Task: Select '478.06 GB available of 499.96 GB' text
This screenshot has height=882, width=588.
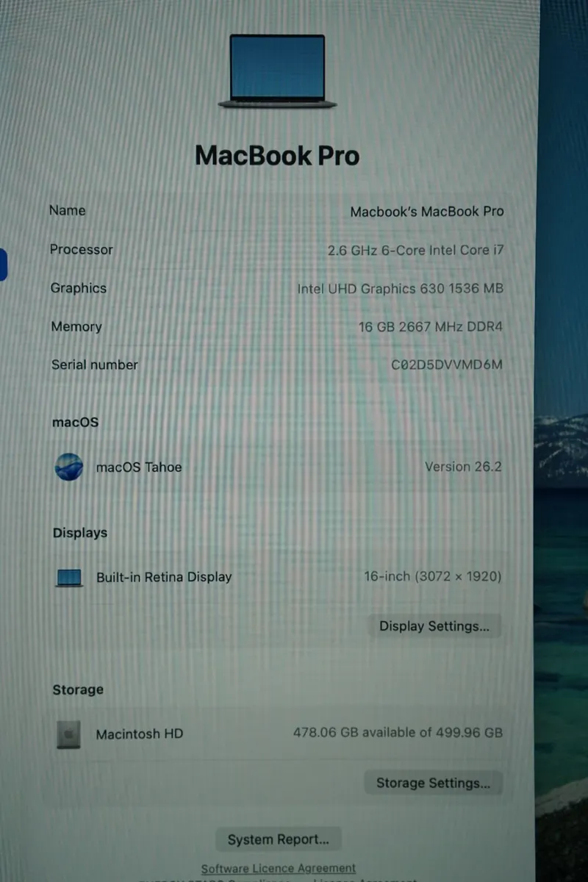Action: coord(398,733)
